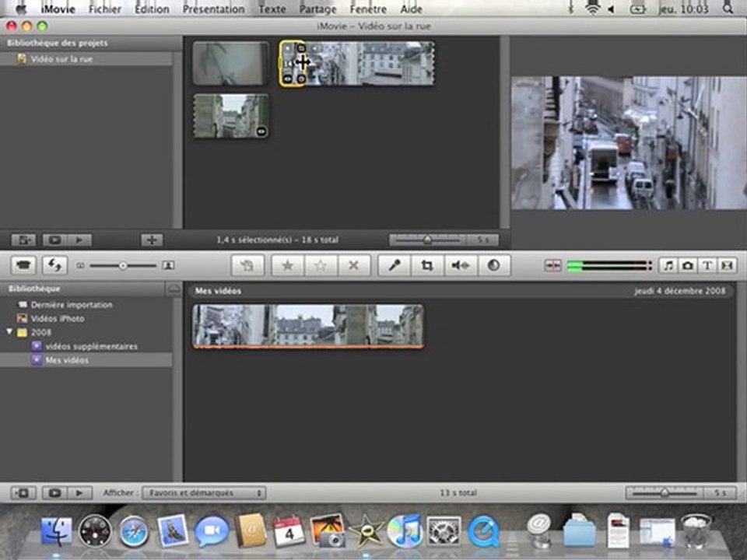
Task: Play project from beginning
Action: tap(79, 240)
